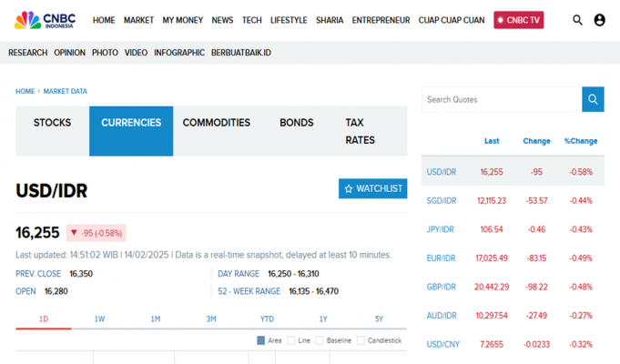Enable the Line chart type checkbox
The width and height of the screenshot is (620, 364).
tap(291, 340)
